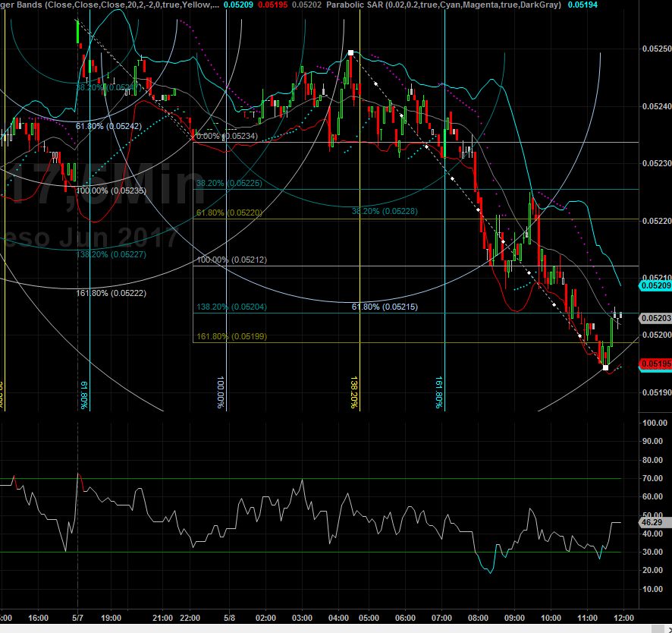Image resolution: width=672 pixels, height=633 pixels.
Task: Click the RSI value tag 46.29
Action: pos(652,523)
